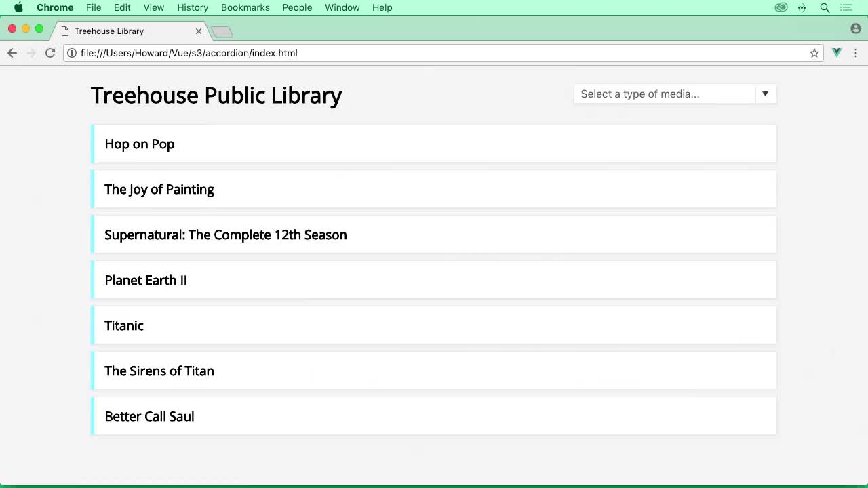The width and height of the screenshot is (868, 488).
Task: Close the Treehouse Library tab
Action: tap(199, 31)
